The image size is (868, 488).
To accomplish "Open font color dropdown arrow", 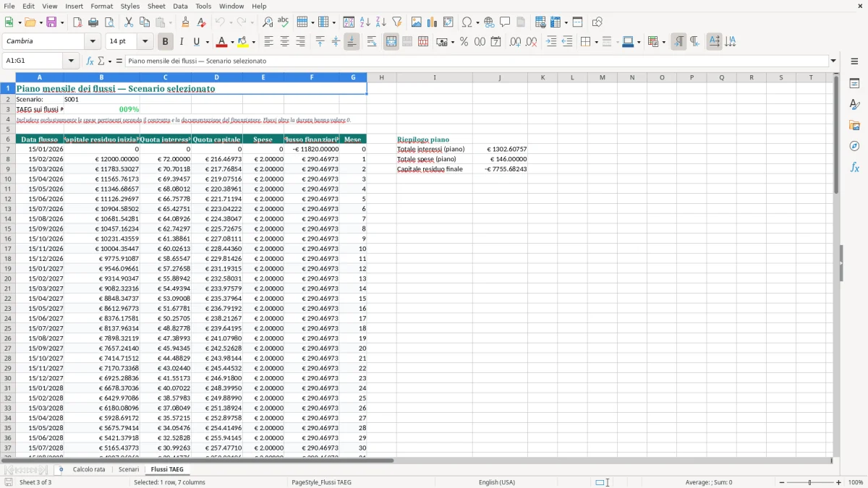I will coord(231,42).
